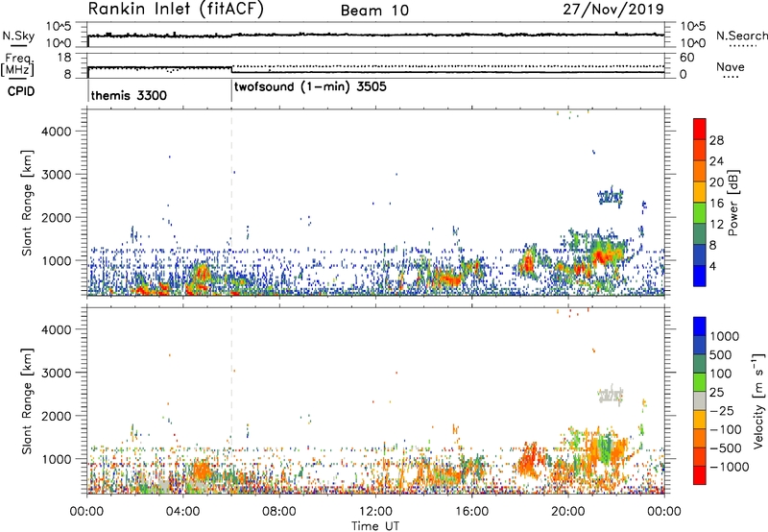Click the 'N.Sky' legend label
The height and width of the screenshot is (532, 768).
tap(18, 36)
